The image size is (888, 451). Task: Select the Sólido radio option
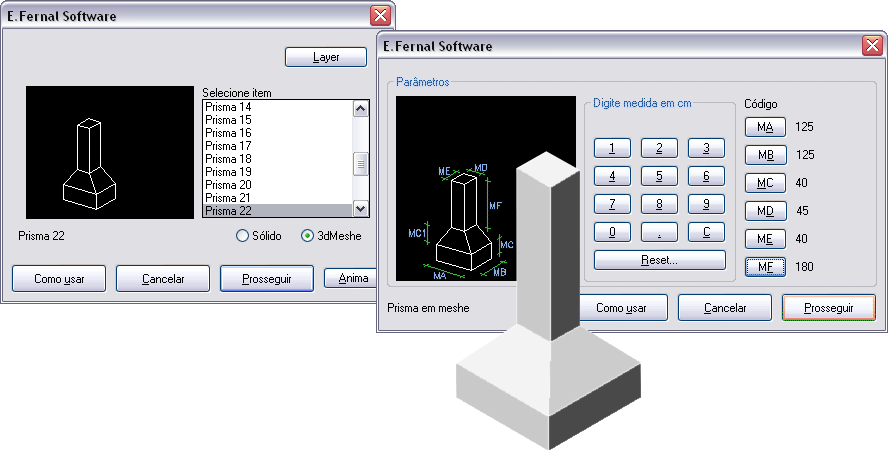coord(241,236)
